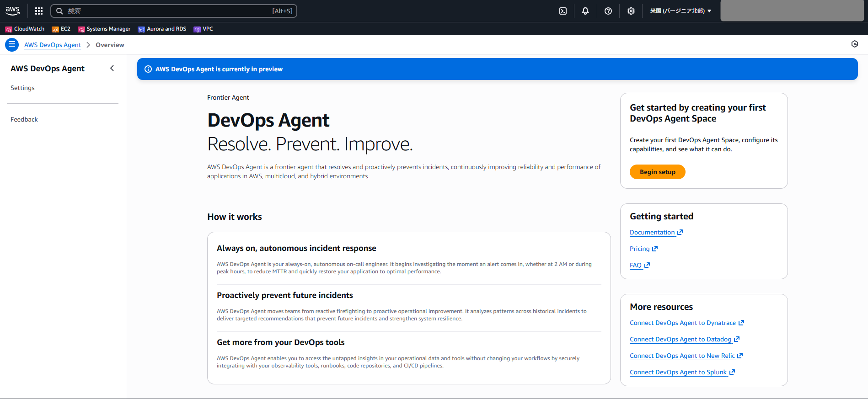Click the account name area at top right
868x399 pixels.
792,11
